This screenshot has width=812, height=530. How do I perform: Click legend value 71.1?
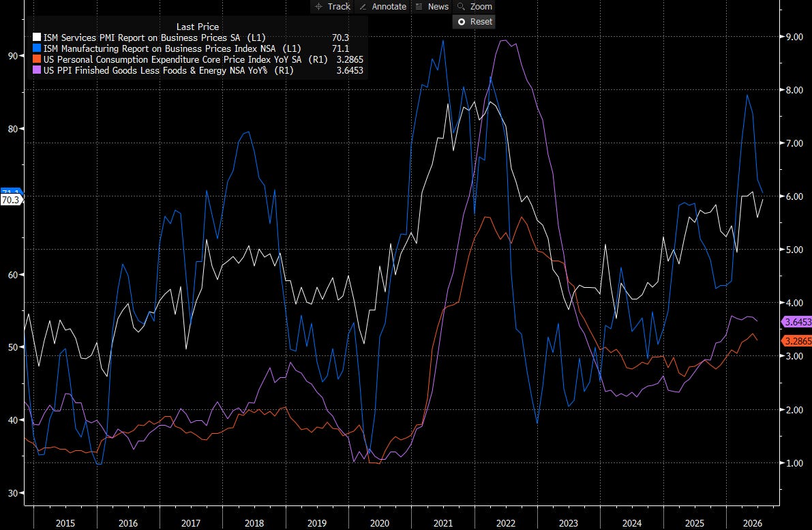(340, 48)
